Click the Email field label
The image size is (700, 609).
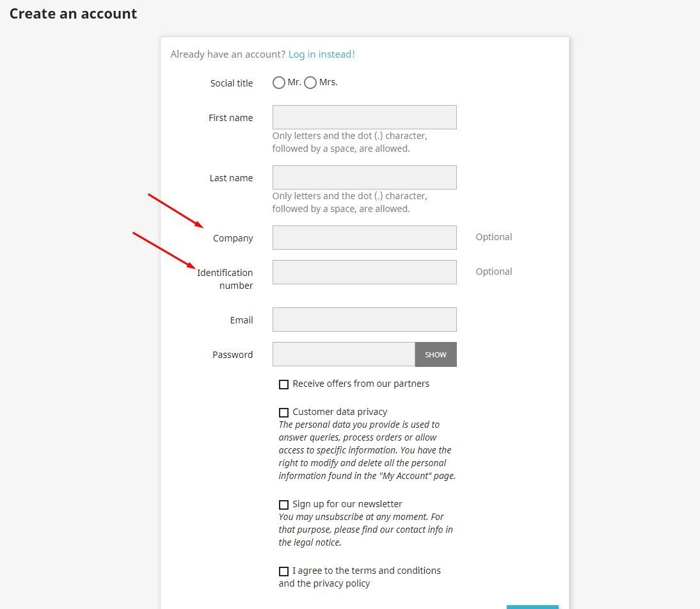click(241, 320)
